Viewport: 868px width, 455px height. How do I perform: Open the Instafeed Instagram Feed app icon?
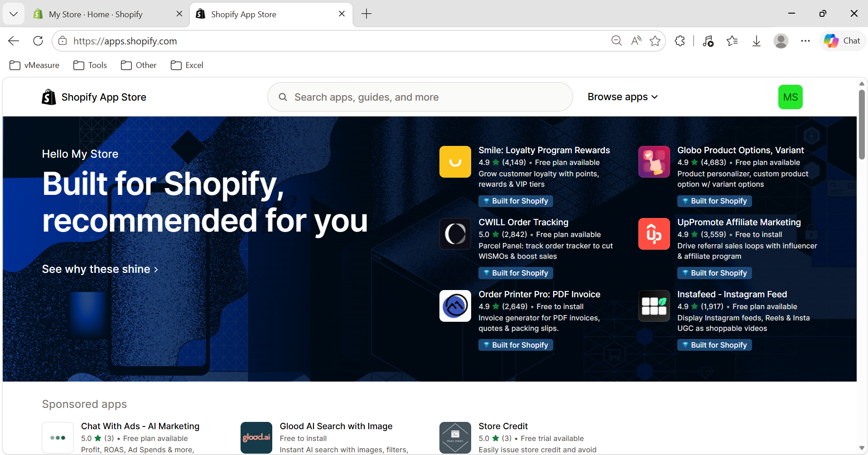coord(654,306)
